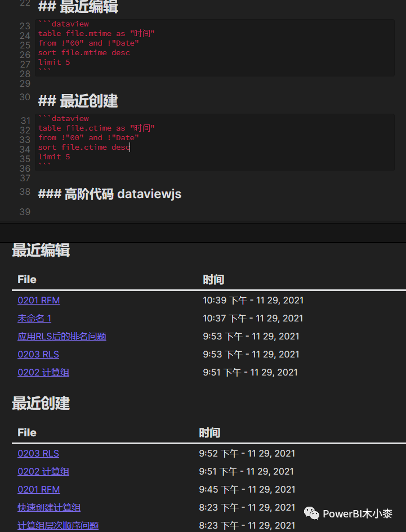Click the 9:52 下午 - 11 29, 2021 time cell
406x532 pixels.
(247, 453)
